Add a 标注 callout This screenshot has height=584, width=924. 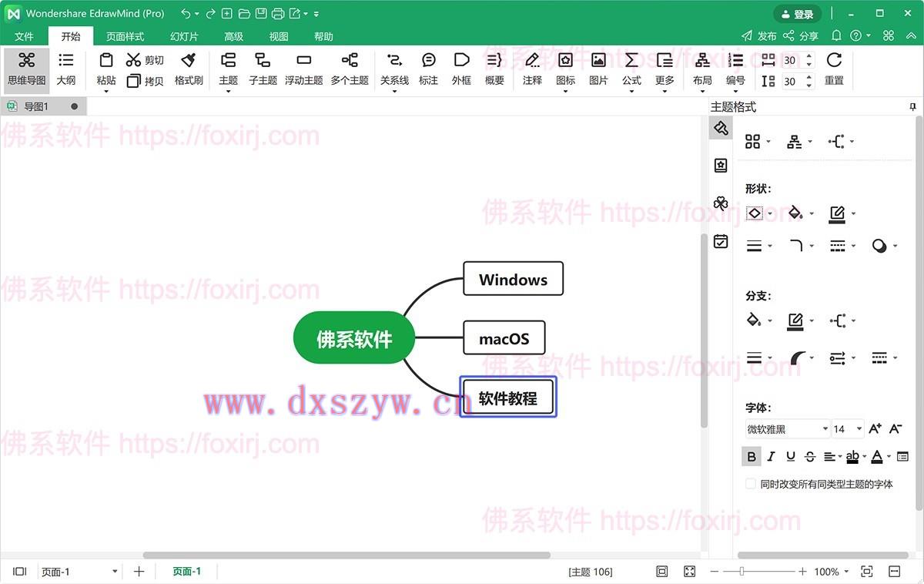pyautogui.click(x=428, y=69)
